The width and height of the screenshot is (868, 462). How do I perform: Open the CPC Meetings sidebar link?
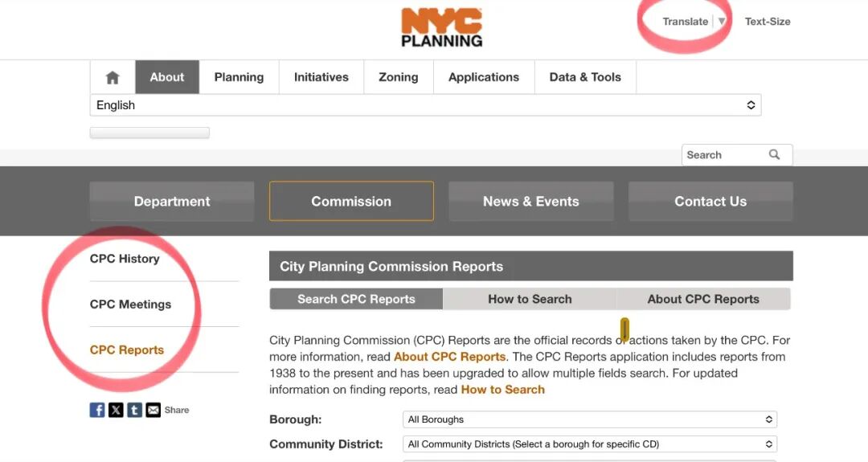click(130, 305)
